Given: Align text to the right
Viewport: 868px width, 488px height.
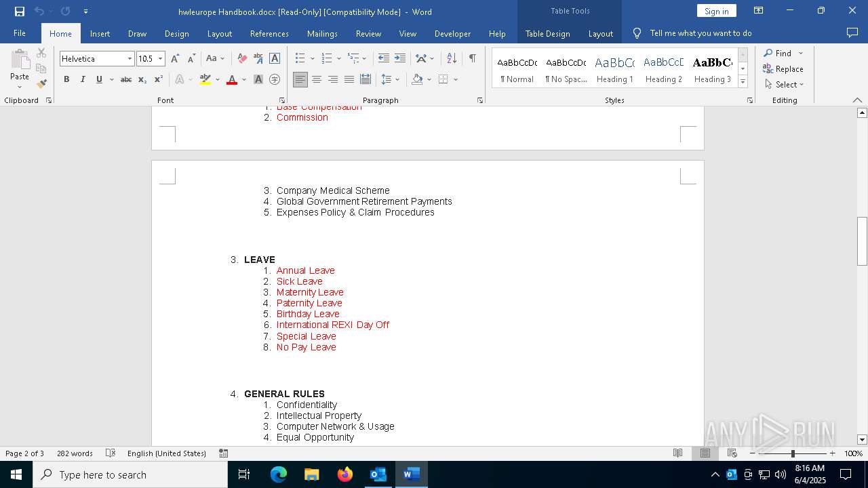Looking at the screenshot, I should (x=333, y=79).
